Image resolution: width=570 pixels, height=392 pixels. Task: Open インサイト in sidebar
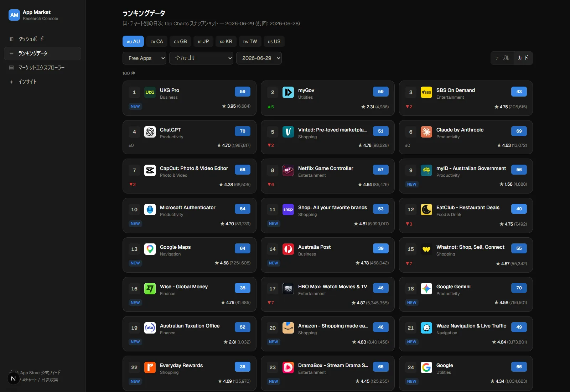pyautogui.click(x=42, y=82)
